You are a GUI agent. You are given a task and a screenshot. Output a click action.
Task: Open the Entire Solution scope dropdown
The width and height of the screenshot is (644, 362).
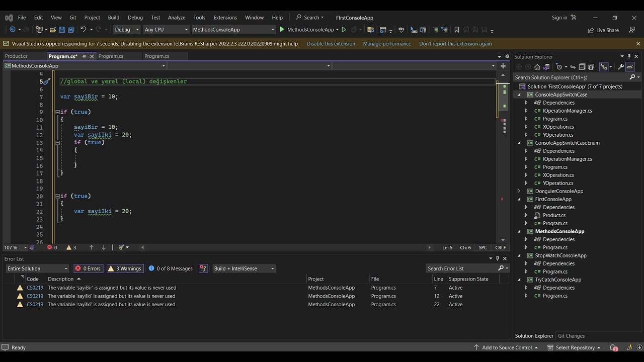[37, 268]
